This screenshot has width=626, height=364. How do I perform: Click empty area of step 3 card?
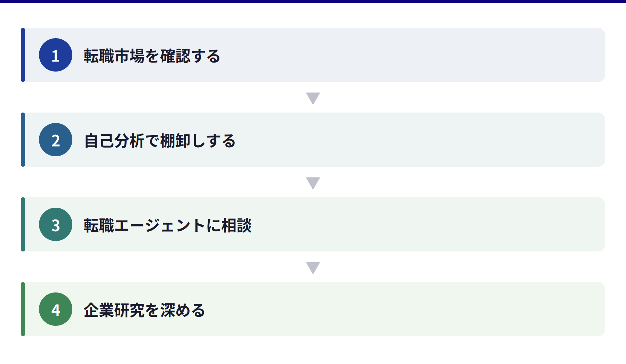click(x=417, y=224)
